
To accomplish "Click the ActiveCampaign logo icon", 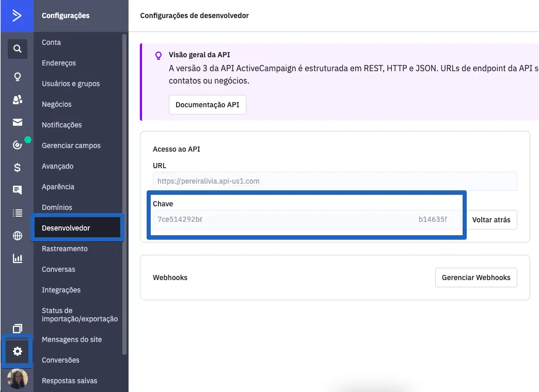I will point(17,15).
